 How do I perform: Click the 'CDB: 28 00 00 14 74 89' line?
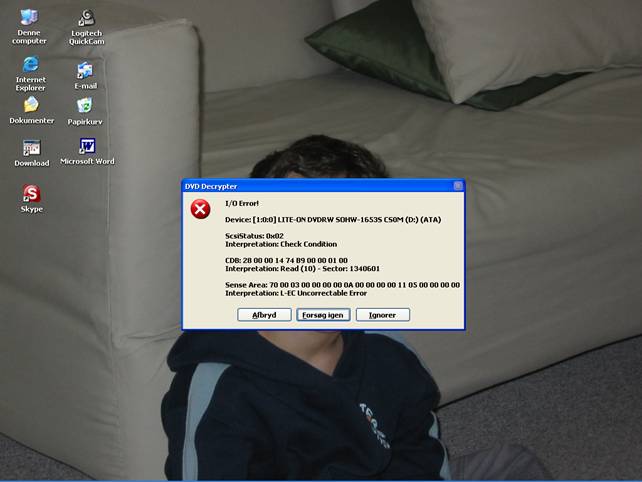(286, 260)
